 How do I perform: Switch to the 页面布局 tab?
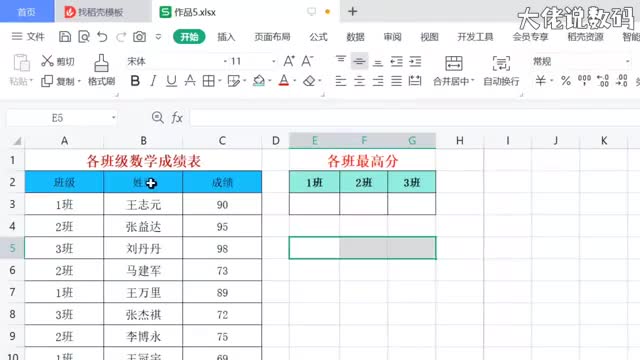coord(272,37)
